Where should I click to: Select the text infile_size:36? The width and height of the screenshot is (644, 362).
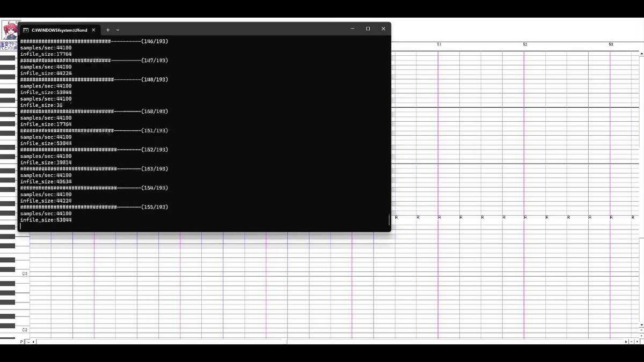(x=41, y=105)
